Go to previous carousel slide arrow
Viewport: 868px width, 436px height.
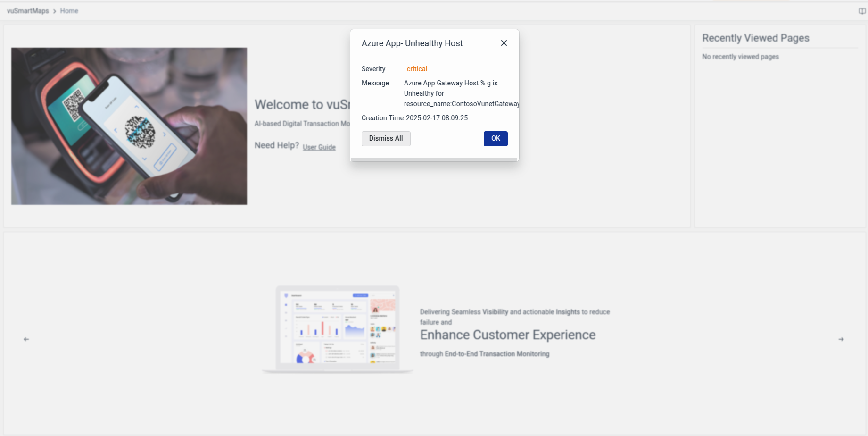click(26, 339)
